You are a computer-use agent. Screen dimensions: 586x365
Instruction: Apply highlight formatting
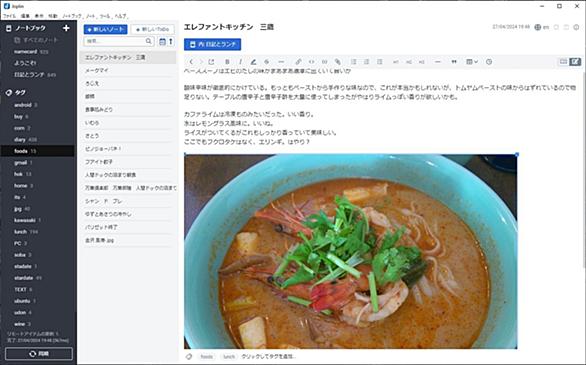click(253, 62)
